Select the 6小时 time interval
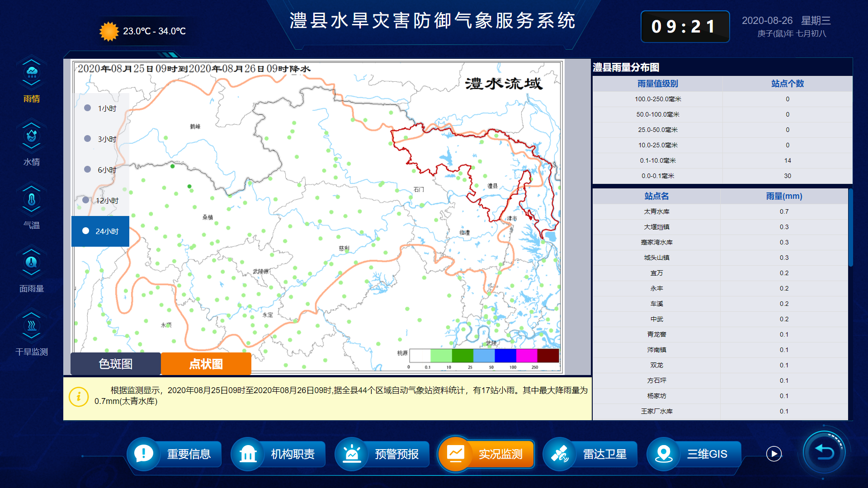The height and width of the screenshot is (488, 868). (100, 169)
